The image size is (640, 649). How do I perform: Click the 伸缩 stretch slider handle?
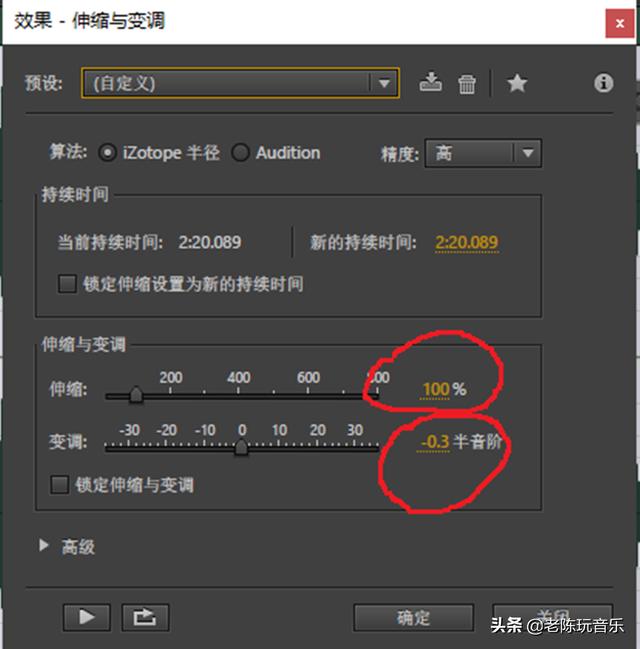pos(136,394)
